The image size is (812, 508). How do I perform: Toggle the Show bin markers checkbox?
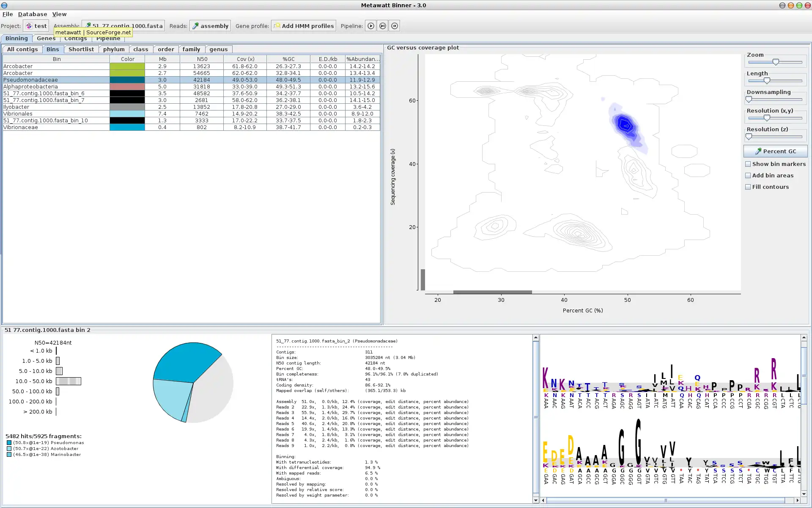(x=748, y=164)
